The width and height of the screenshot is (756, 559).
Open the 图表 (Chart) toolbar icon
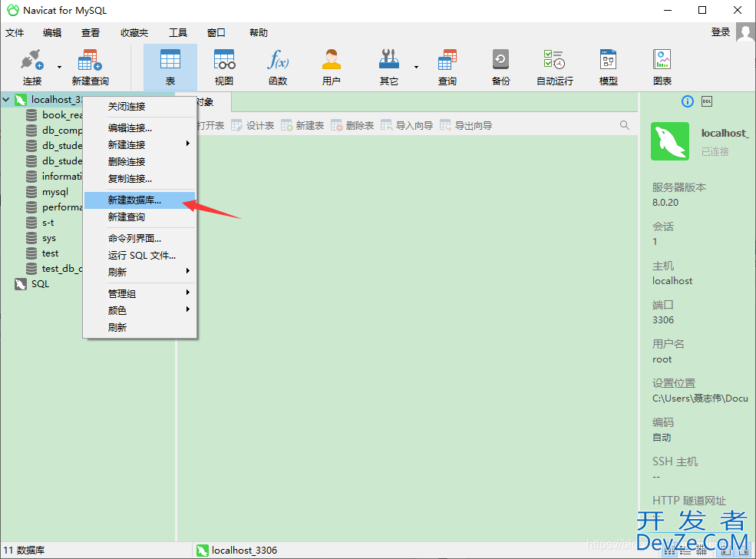(662, 67)
